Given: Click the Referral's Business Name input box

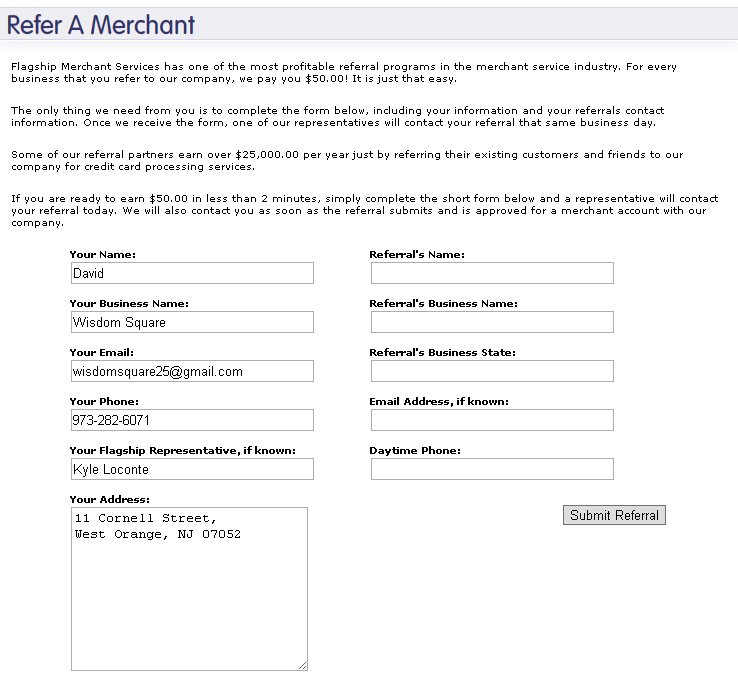Looking at the screenshot, I should [x=491, y=322].
